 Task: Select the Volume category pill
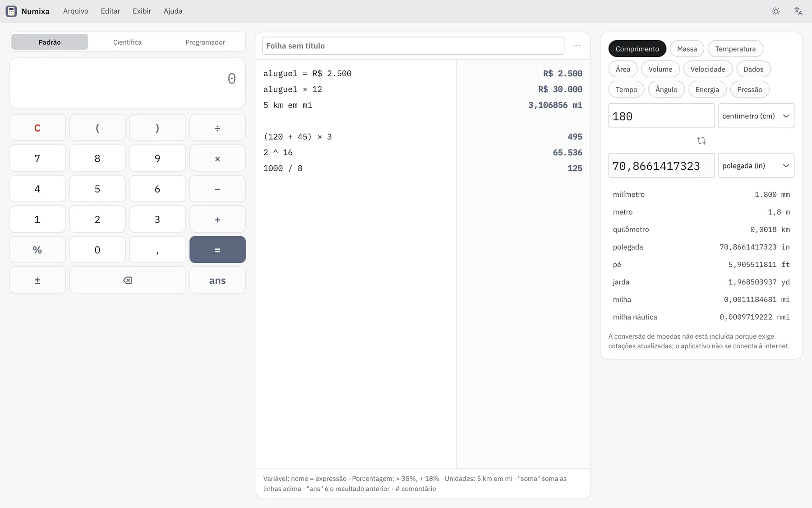point(660,69)
